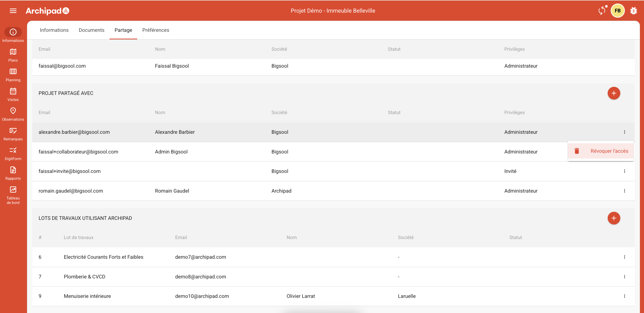Open DigitForm from the sidebar
This screenshot has width=644, height=313.
pos(13,153)
